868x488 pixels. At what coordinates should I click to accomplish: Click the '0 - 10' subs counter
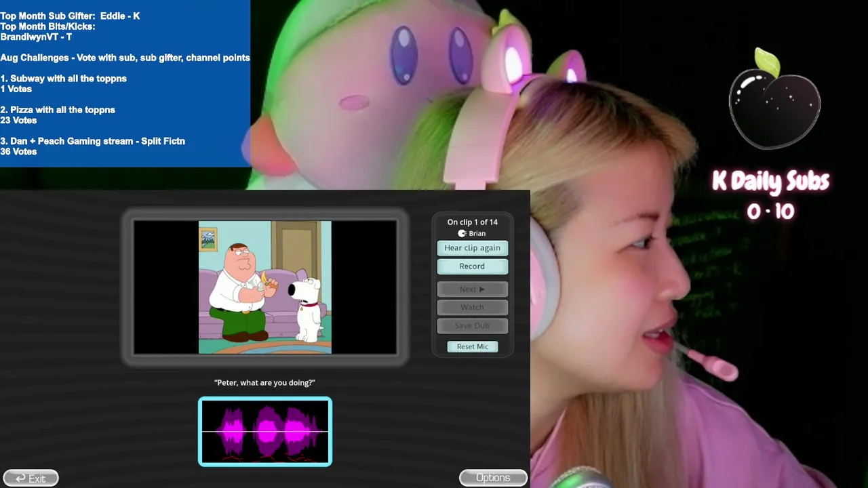click(770, 212)
